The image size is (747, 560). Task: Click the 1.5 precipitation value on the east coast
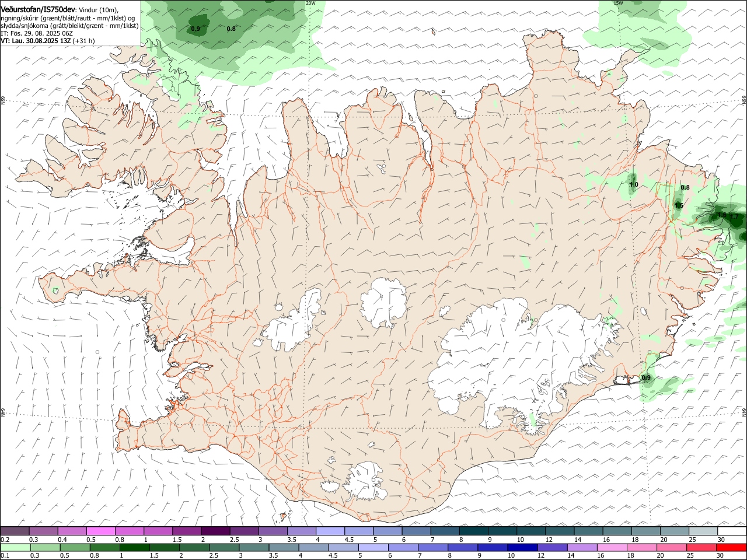(679, 206)
